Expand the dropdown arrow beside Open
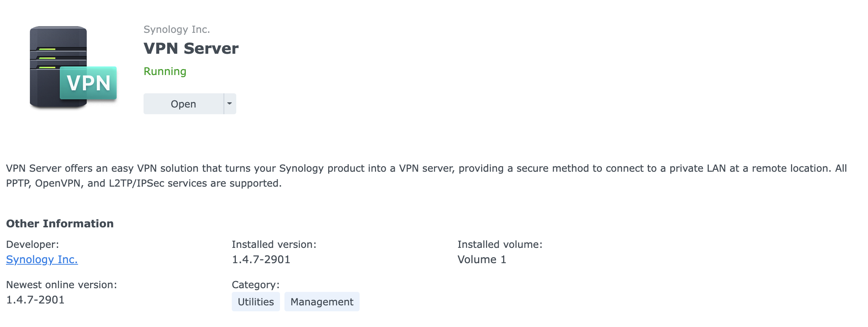Screen dimensions: 868x327 click(230, 104)
